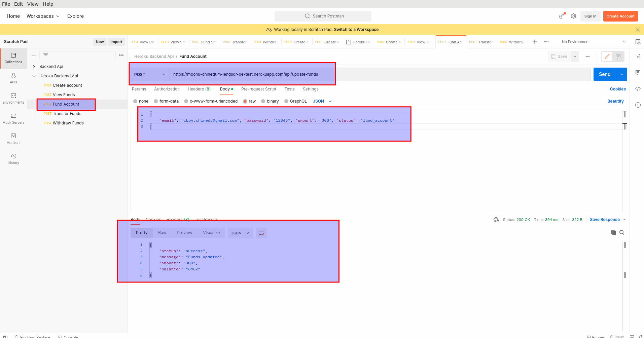Switch to the Authorization tab
This screenshot has height=338, width=644.
coord(167,89)
